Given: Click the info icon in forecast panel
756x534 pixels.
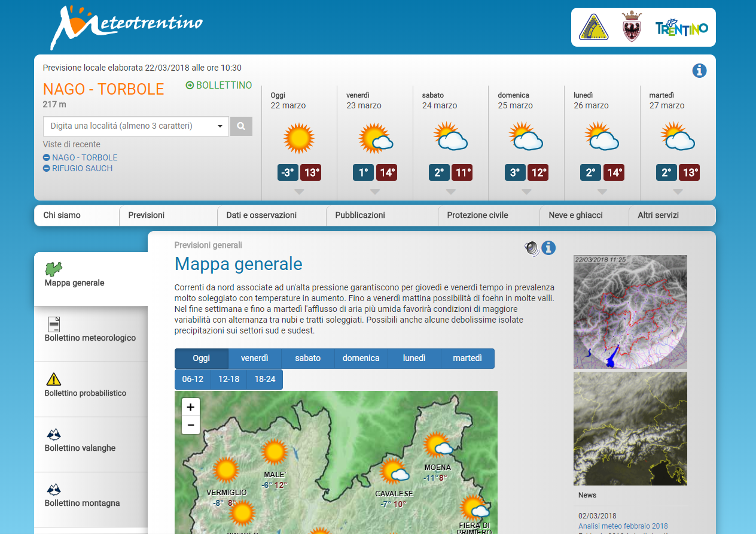Looking at the screenshot, I should 699,71.
